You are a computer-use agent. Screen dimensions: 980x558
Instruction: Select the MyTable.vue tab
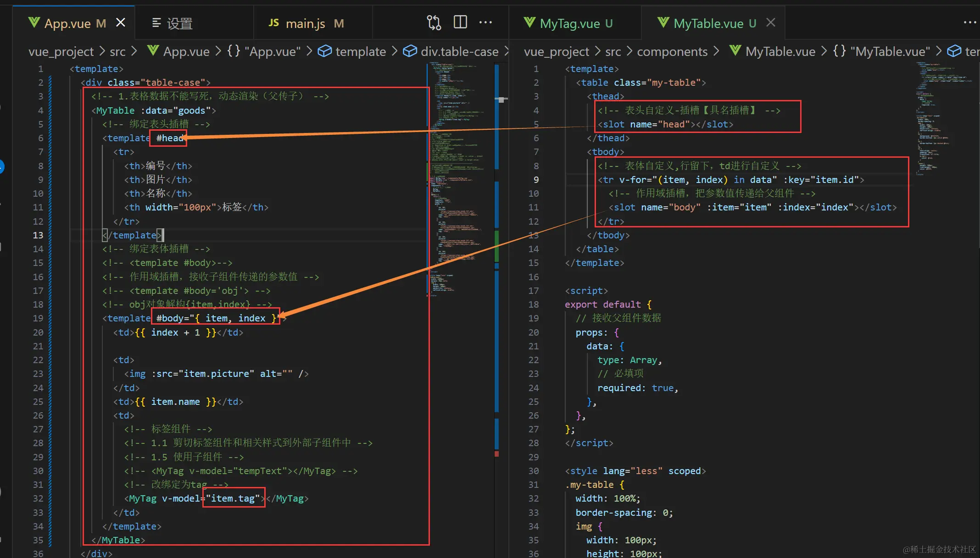[708, 23]
